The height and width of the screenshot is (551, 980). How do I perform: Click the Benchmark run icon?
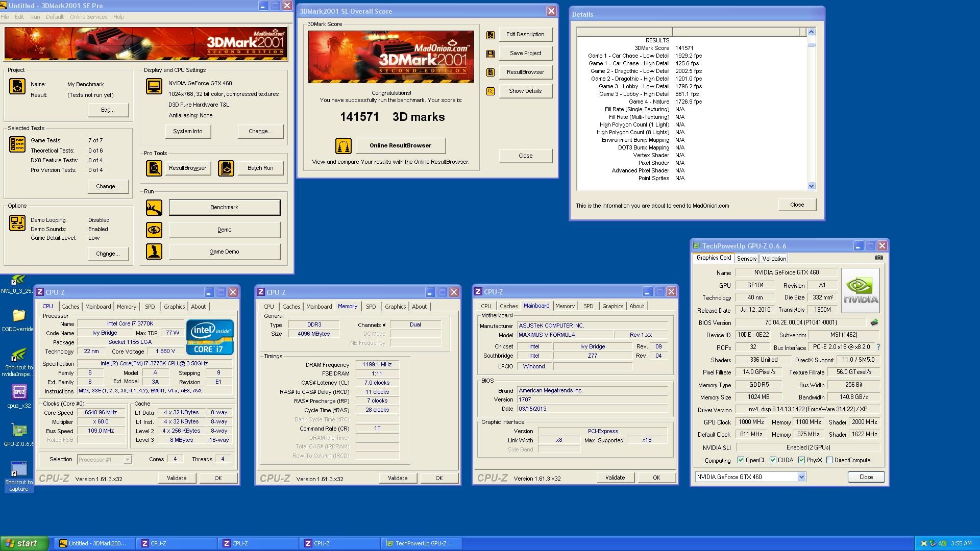pos(154,208)
